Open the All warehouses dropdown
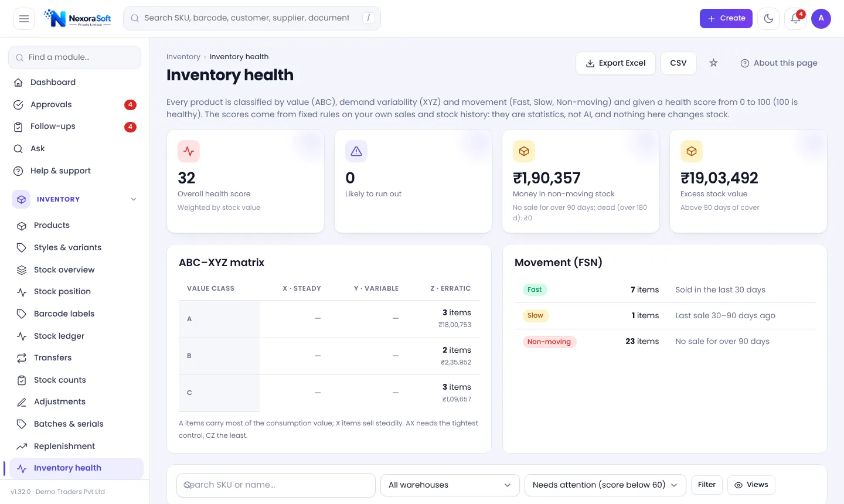 [x=450, y=485]
